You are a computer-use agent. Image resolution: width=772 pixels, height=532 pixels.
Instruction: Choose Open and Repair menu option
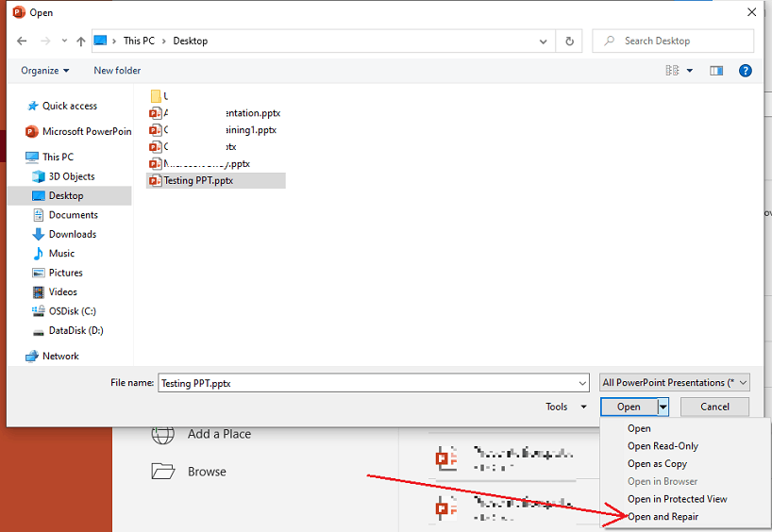[x=663, y=517]
